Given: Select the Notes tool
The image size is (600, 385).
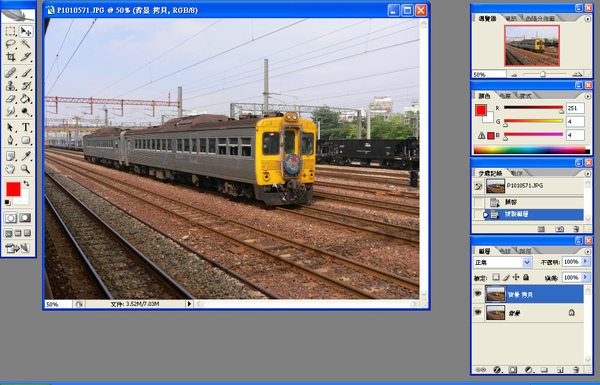Looking at the screenshot, I should (11, 156).
